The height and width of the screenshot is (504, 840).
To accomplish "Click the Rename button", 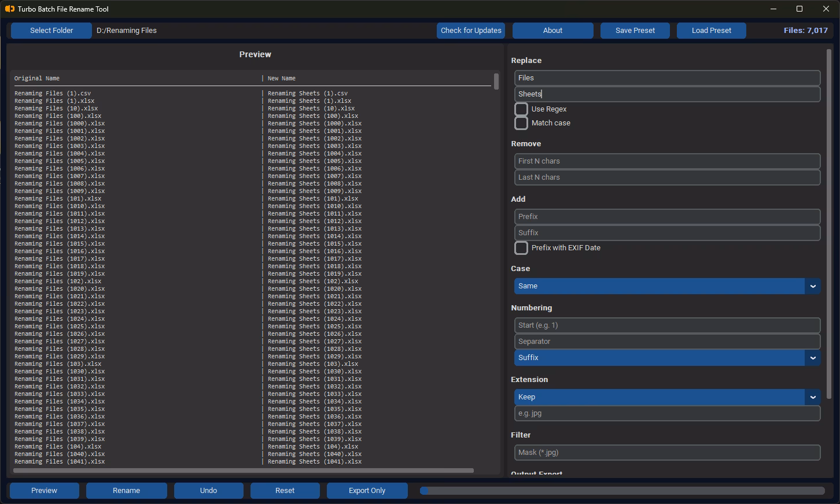I will (127, 491).
